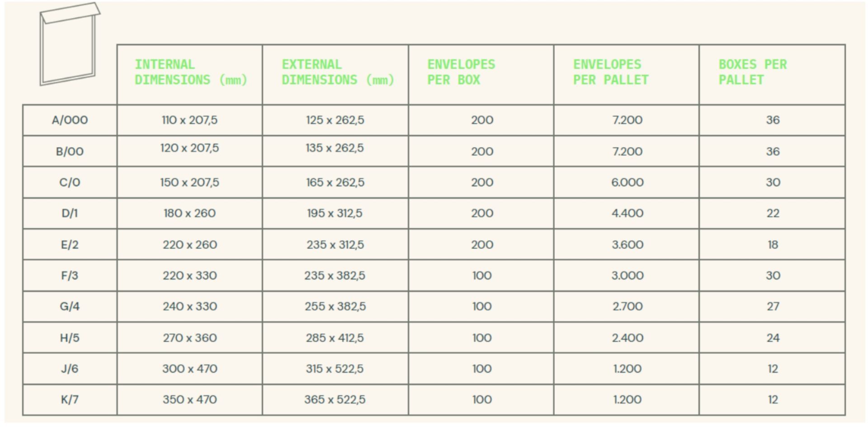The height and width of the screenshot is (428, 868).
Task: Click the Envelopes Per Pallet header
Action: 611,72
